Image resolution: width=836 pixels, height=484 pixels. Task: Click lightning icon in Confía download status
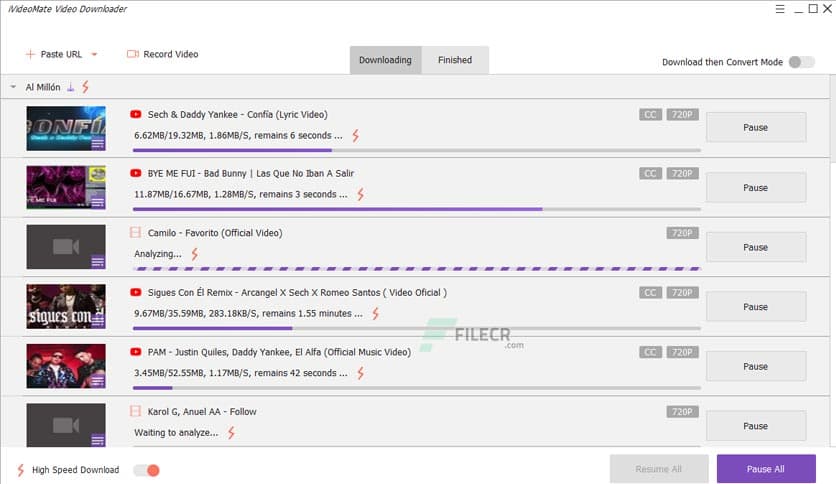tap(356, 136)
